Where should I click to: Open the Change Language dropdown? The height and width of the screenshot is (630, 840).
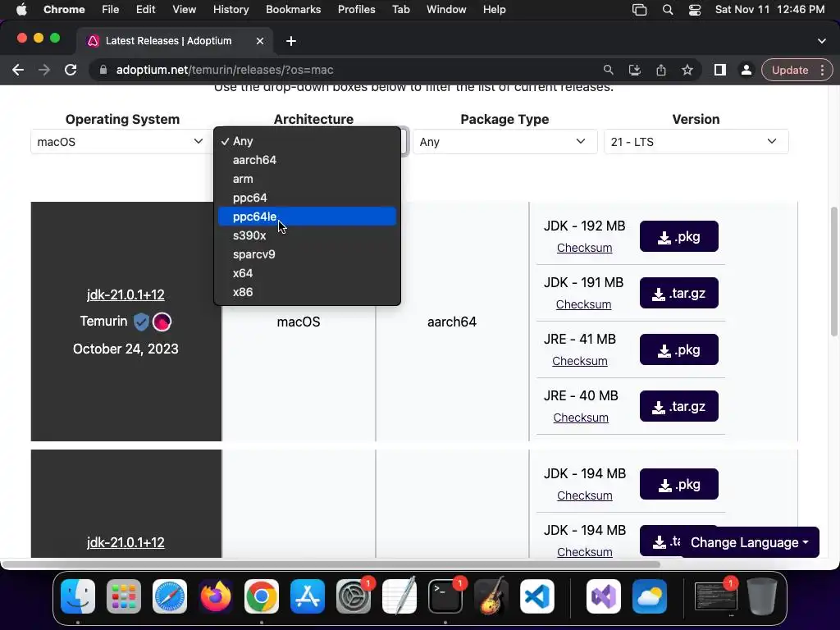click(x=749, y=543)
